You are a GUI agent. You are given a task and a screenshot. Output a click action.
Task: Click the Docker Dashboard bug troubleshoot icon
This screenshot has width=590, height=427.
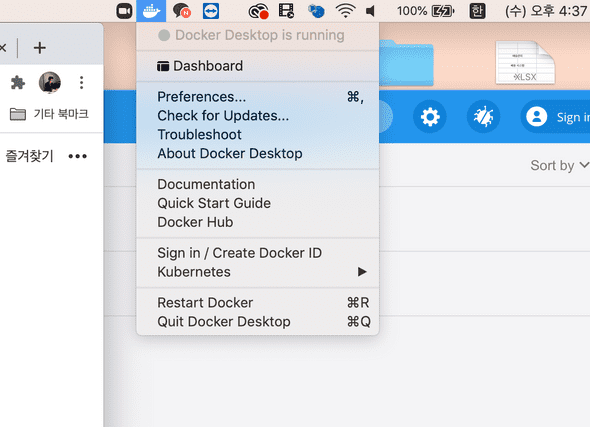pos(484,117)
